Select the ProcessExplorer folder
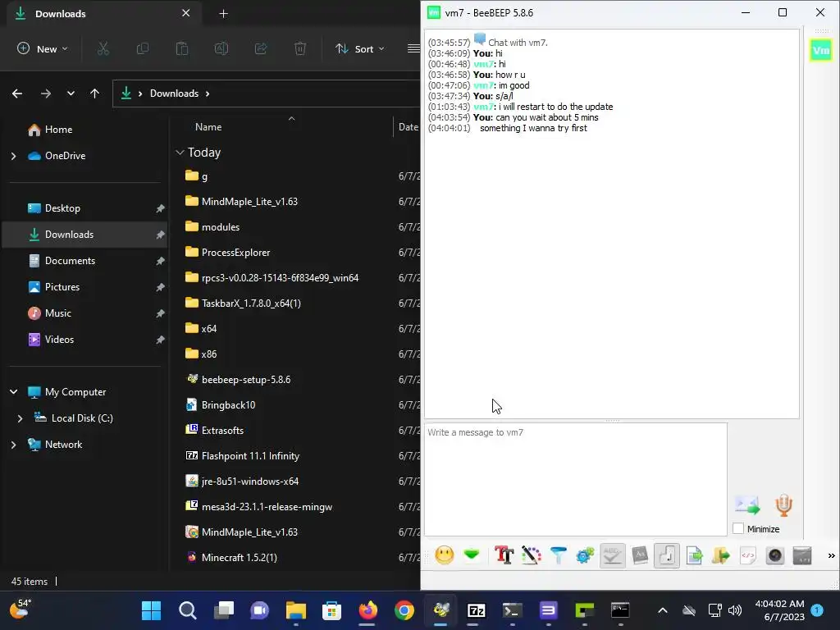Image resolution: width=840 pixels, height=630 pixels. (227, 253)
